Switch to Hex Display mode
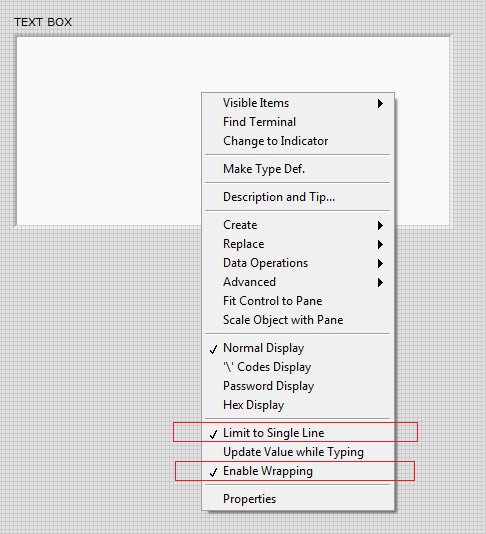The height and width of the screenshot is (534, 486). pos(298,405)
